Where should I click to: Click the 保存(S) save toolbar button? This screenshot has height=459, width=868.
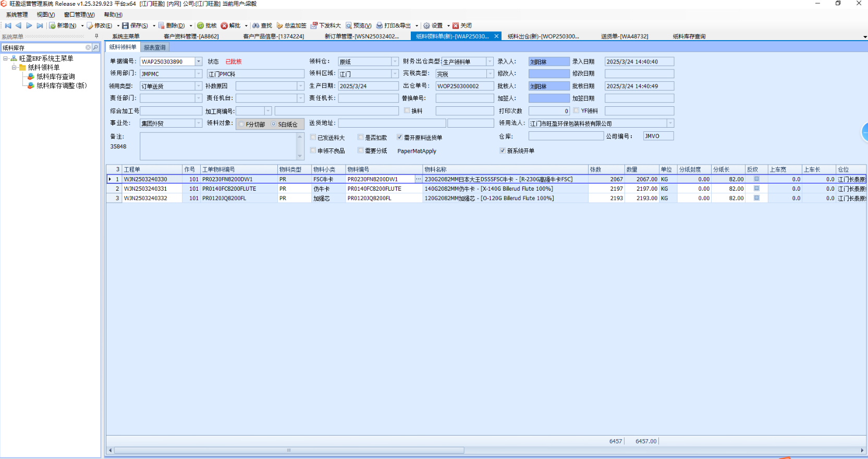[x=135, y=26]
